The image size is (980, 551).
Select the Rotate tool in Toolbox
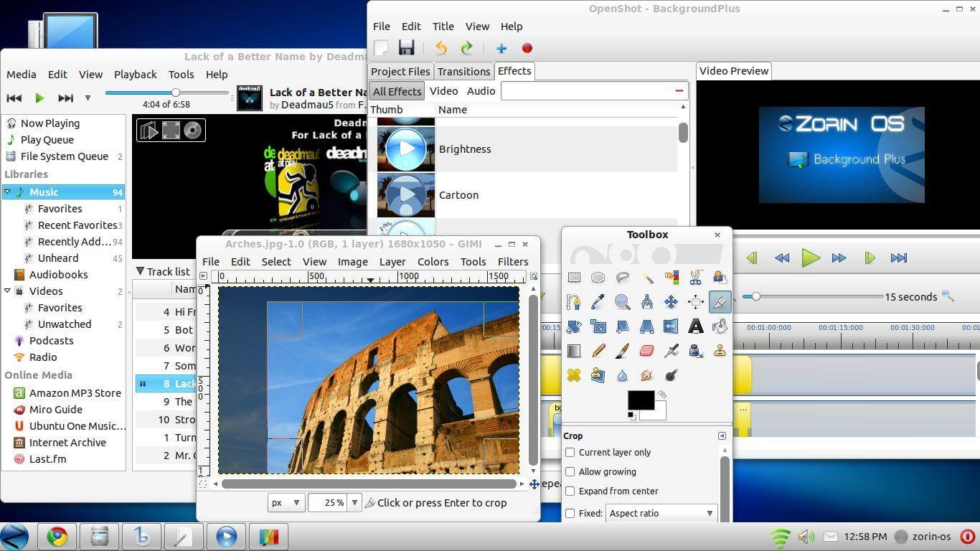pyautogui.click(x=574, y=326)
